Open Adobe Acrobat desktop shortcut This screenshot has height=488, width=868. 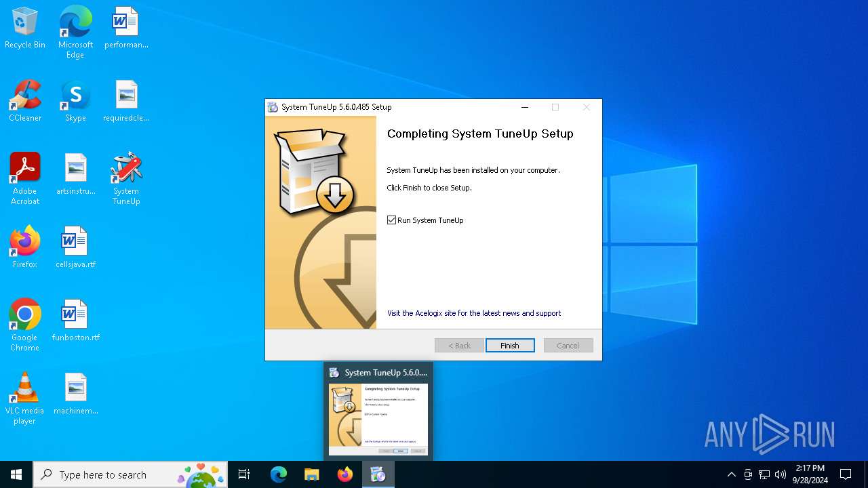pos(25,179)
